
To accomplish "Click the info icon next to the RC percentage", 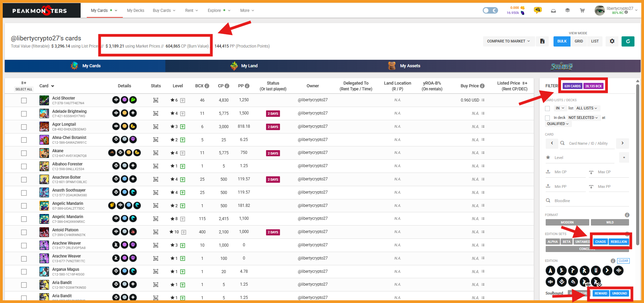I will click(x=626, y=13).
